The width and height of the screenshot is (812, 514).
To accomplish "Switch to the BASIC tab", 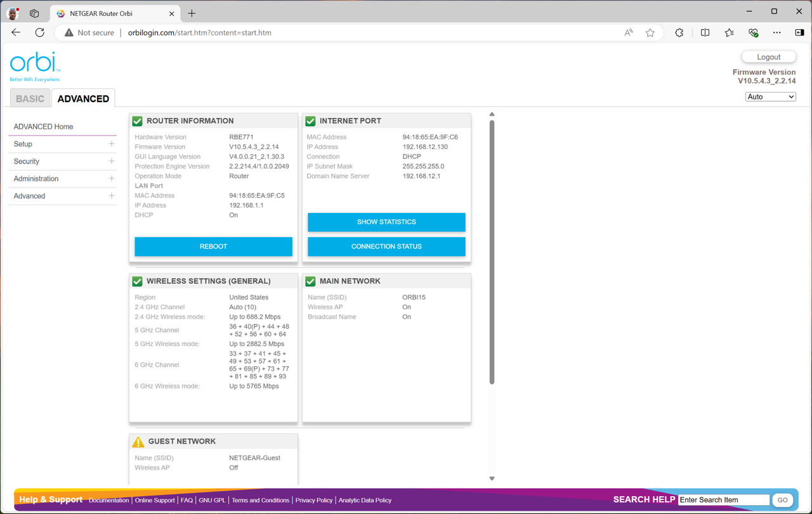I will pyautogui.click(x=30, y=98).
